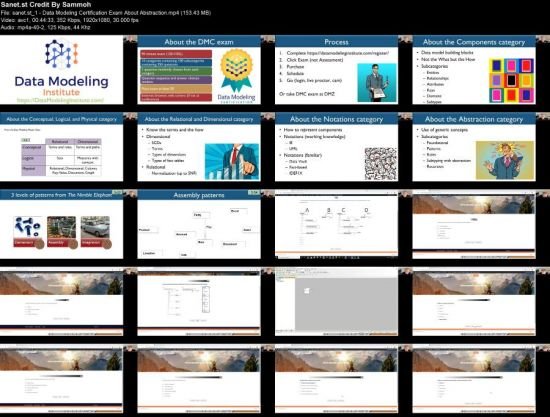Open the 'About the Components category' thumbnail
Viewport: 550px width, 417px height.
click(x=474, y=69)
